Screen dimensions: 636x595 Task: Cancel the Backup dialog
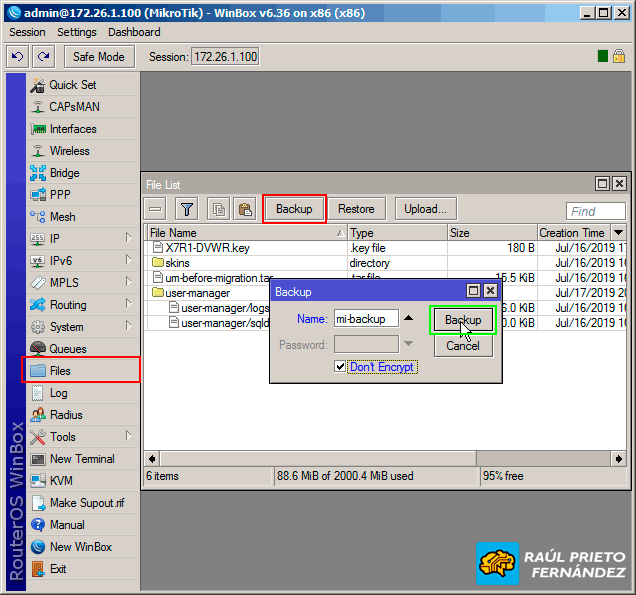(462, 346)
